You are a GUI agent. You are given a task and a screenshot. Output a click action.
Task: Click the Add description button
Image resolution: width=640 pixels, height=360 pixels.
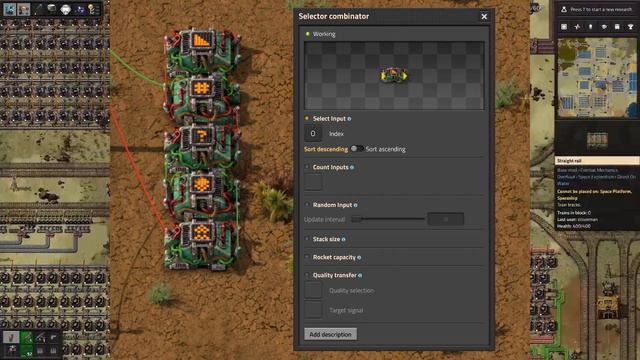click(330, 334)
